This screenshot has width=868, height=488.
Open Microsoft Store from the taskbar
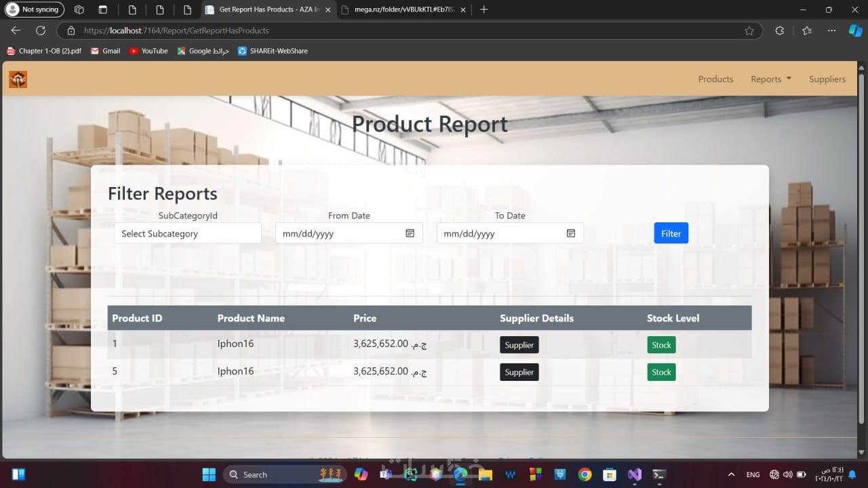(609, 474)
